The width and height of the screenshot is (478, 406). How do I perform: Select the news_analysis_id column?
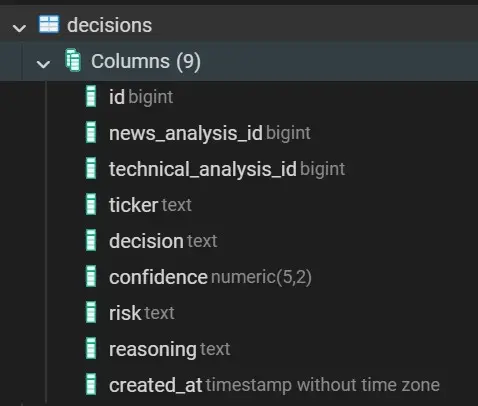coord(210,133)
